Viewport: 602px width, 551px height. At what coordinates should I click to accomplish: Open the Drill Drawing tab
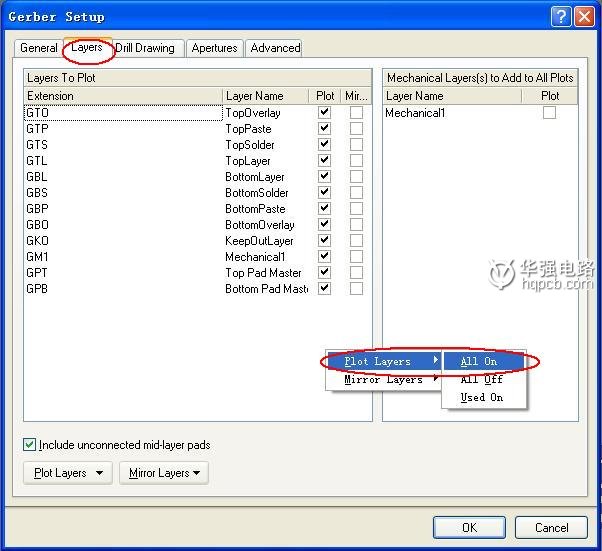(144, 48)
